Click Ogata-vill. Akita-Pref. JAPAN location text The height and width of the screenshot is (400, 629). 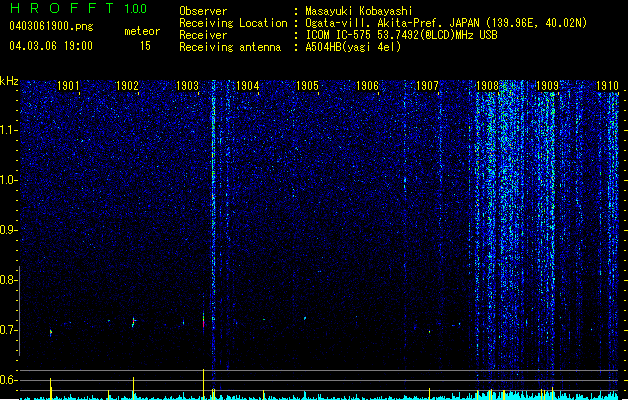pyautogui.click(x=446, y=23)
